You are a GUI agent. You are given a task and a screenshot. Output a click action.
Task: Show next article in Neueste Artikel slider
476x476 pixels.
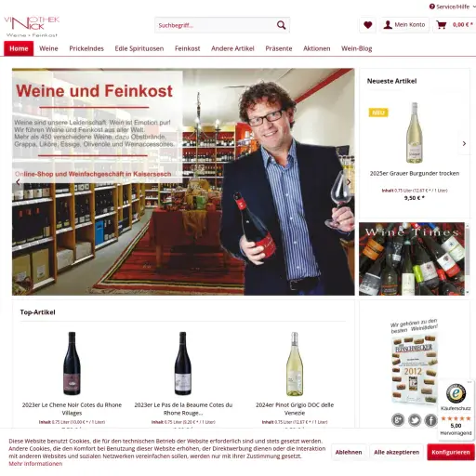tap(464, 143)
